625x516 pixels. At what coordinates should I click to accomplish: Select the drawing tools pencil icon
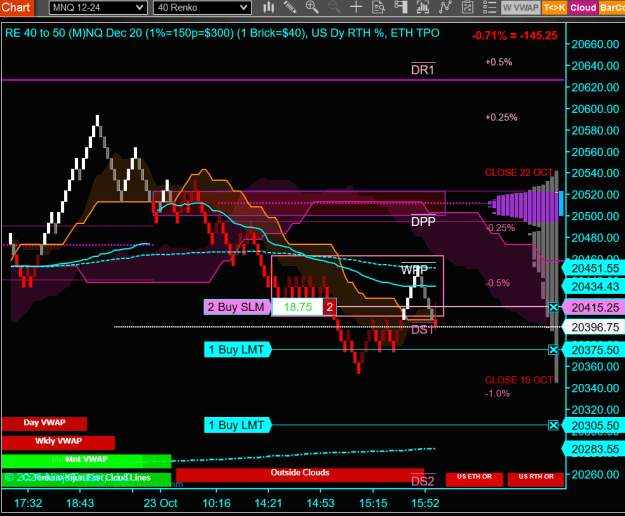point(290,7)
